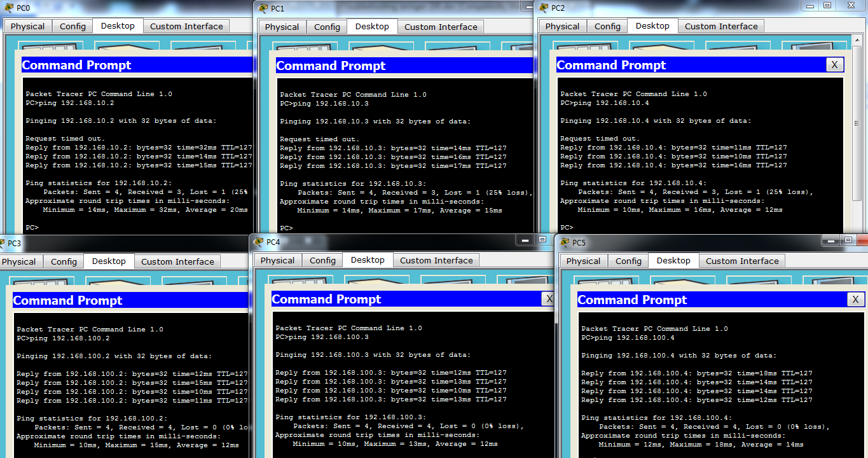This screenshot has height=458, width=868.
Task: Select the Desktop tab in PC1 window
Action: [x=372, y=27]
